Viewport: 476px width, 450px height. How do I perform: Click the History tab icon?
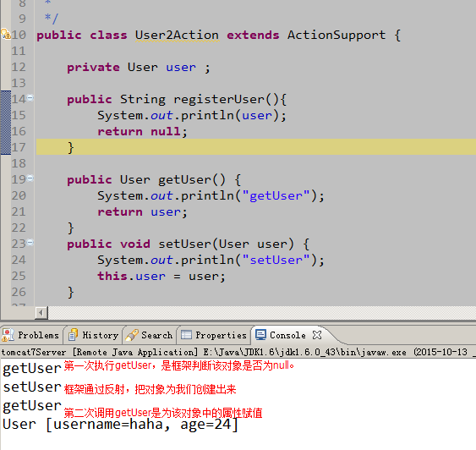click(73, 335)
